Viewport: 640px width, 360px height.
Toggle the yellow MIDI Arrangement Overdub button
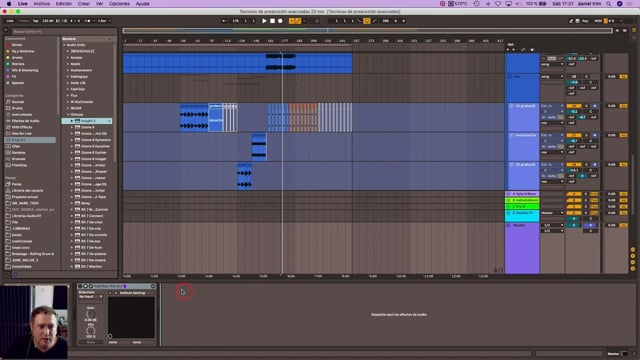point(291,21)
